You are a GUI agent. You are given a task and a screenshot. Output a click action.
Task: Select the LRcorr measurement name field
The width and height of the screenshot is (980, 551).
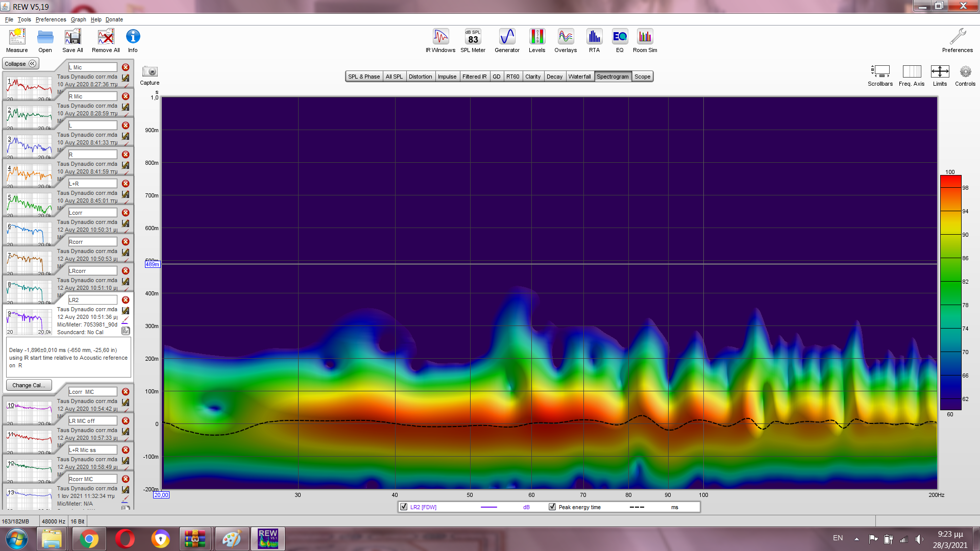tap(92, 271)
